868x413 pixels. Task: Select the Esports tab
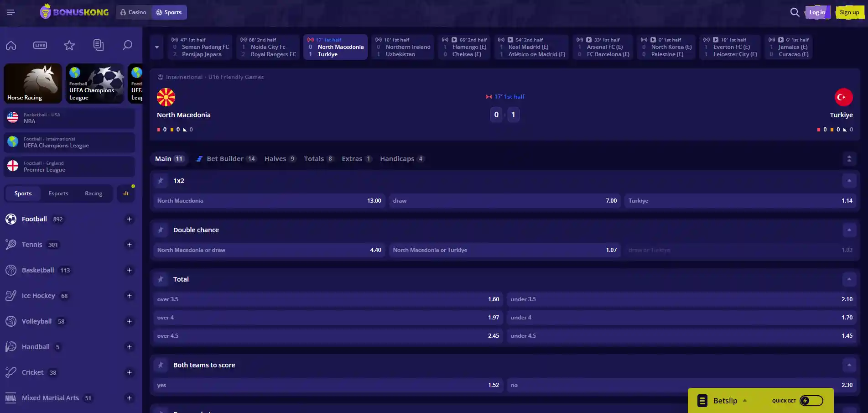point(58,193)
